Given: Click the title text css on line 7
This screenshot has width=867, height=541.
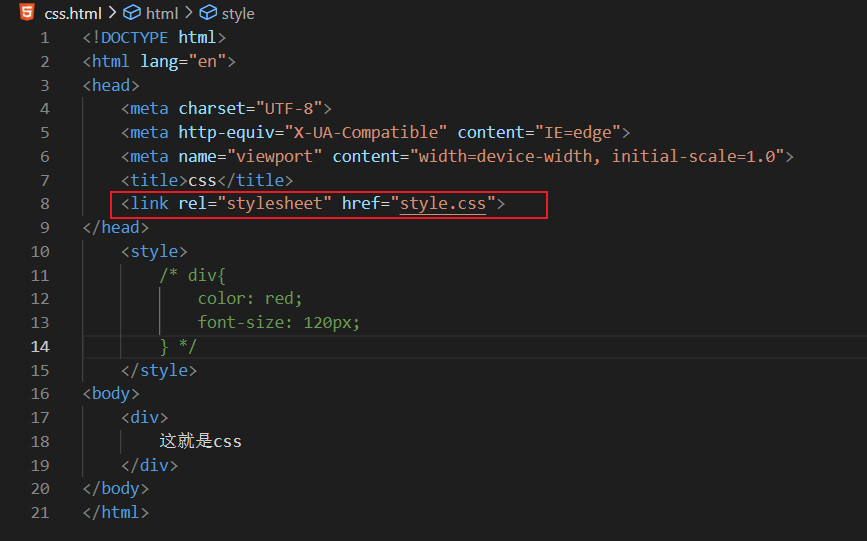Looking at the screenshot, I should coord(202,180).
